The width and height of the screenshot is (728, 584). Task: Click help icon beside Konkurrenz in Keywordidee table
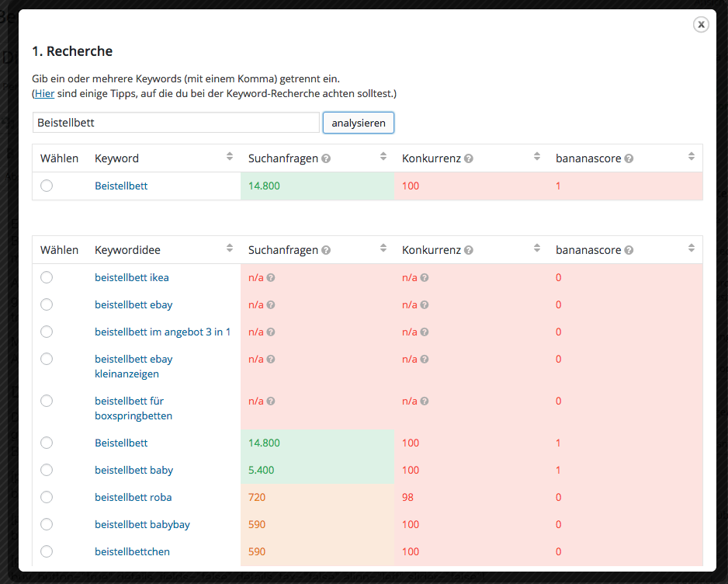pyautogui.click(x=469, y=250)
